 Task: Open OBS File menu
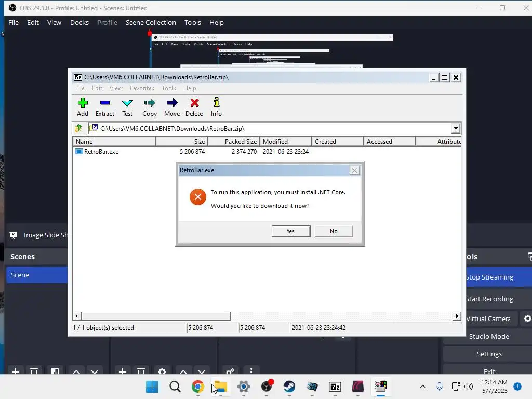coord(14,22)
